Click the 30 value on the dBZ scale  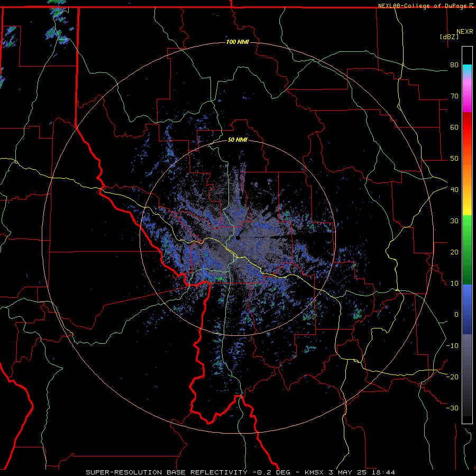454,221
